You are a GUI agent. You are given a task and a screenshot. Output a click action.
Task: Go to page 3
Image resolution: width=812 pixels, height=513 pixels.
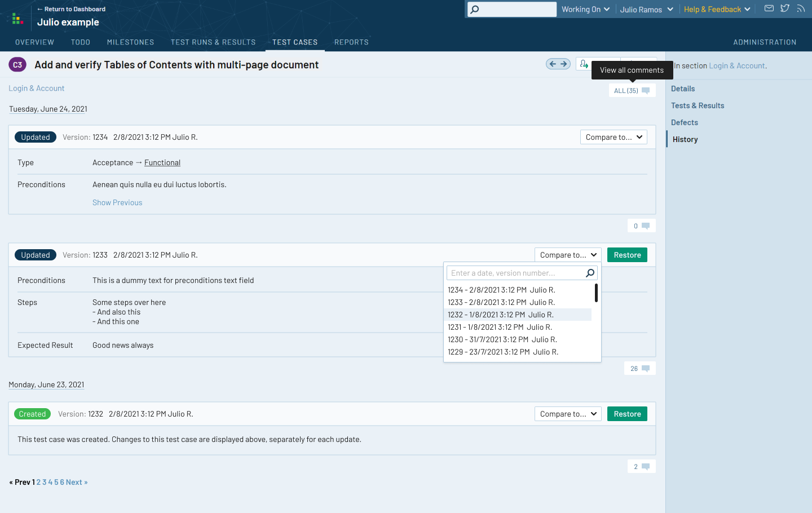pos(45,482)
